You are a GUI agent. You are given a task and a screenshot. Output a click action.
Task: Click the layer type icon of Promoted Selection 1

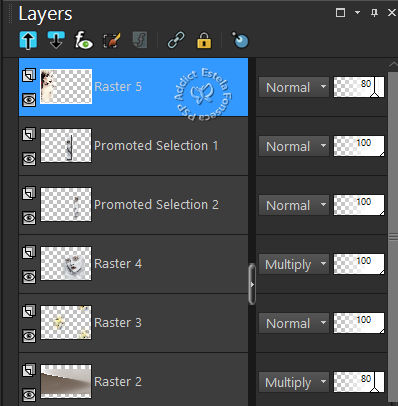tap(29, 134)
